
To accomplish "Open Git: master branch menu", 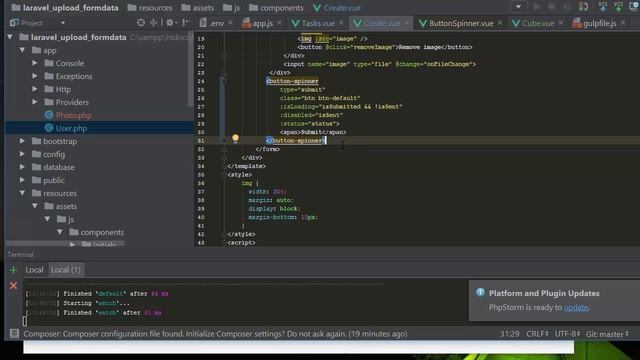I will pos(607,334).
